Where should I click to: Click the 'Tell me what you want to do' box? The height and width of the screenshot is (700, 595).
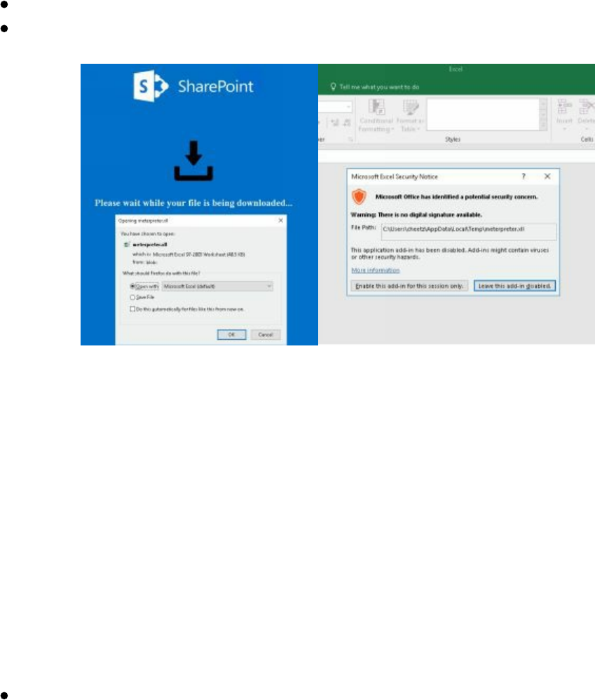point(379,87)
